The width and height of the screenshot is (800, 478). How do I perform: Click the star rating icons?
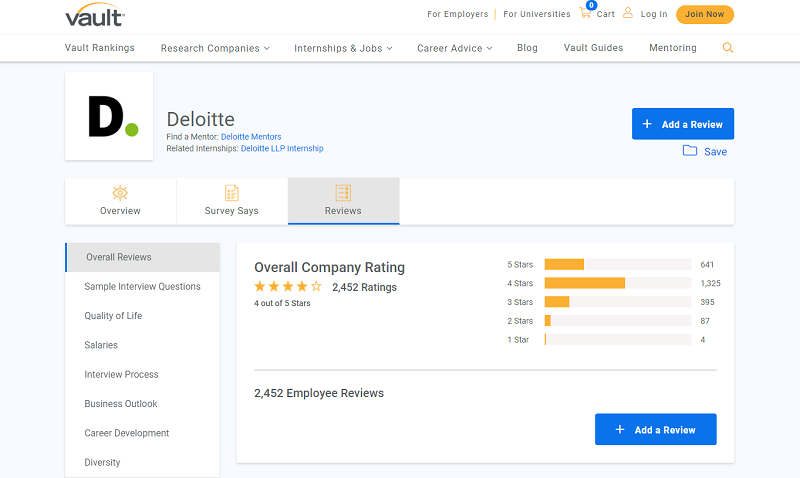(x=288, y=286)
